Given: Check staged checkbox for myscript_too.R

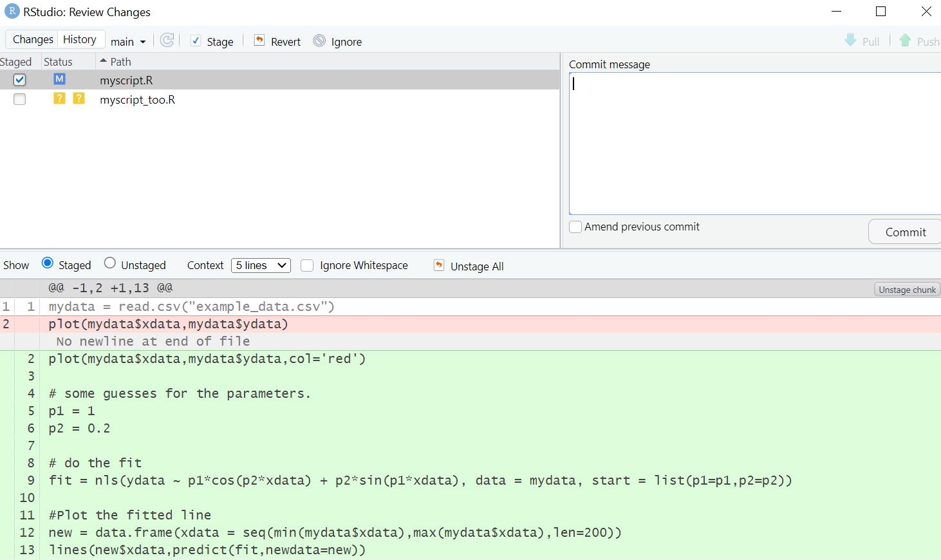Looking at the screenshot, I should pos(19,99).
